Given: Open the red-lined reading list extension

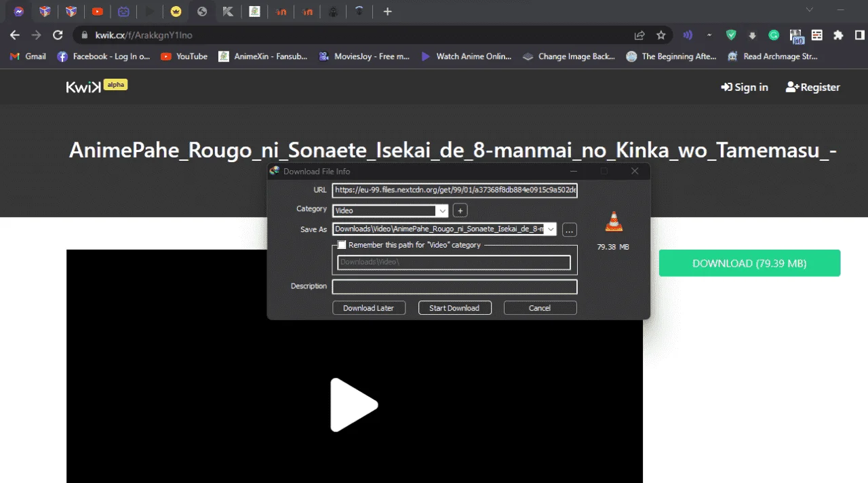Looking at the screenshot, I should point(816,35).
